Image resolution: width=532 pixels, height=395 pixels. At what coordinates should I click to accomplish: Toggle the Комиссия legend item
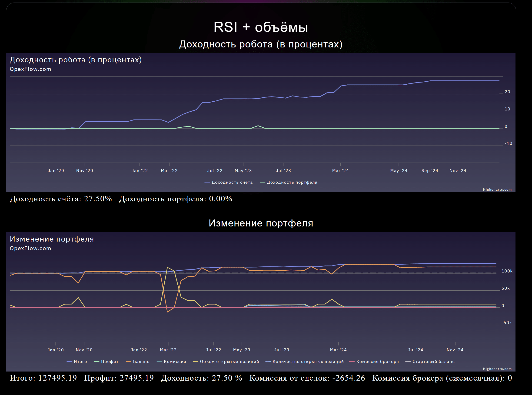[x=171, y=362]
